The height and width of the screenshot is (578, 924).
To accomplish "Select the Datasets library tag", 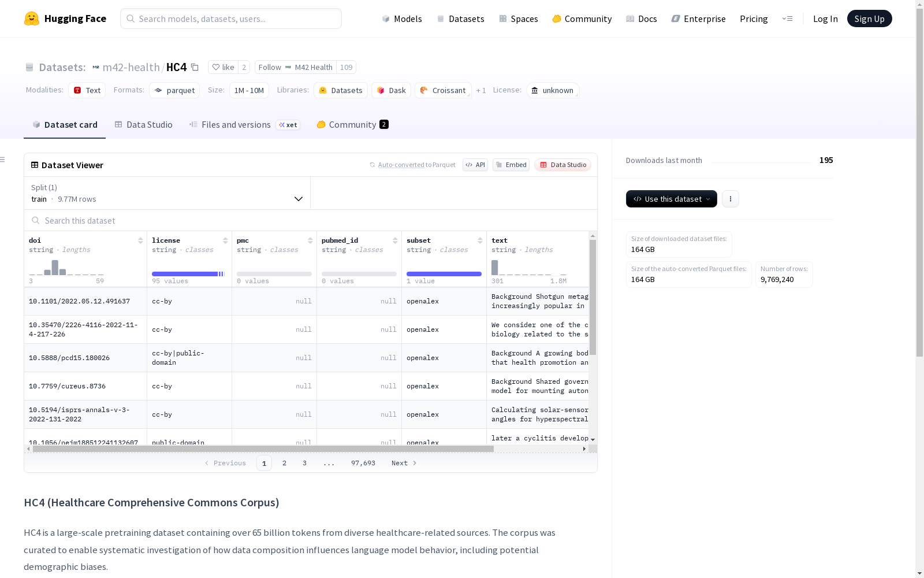I will point(341,90).
